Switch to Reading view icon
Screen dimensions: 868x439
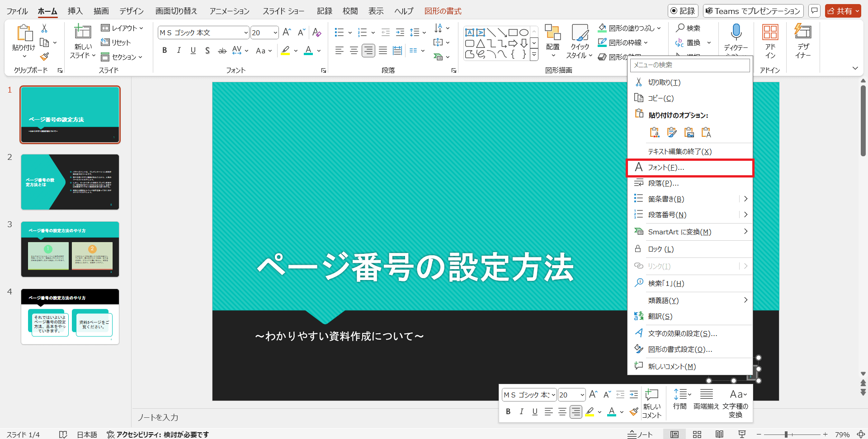(719, 434)
